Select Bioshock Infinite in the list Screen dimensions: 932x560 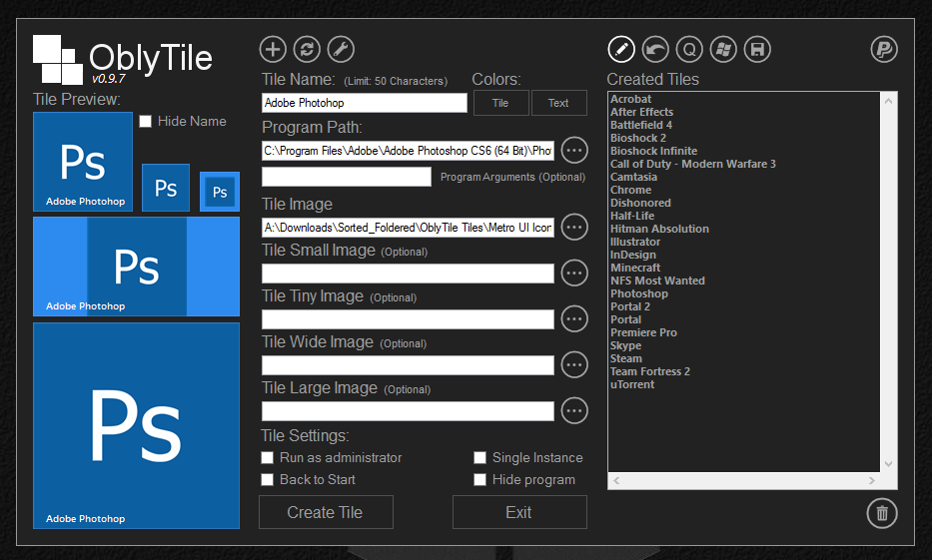653,151
